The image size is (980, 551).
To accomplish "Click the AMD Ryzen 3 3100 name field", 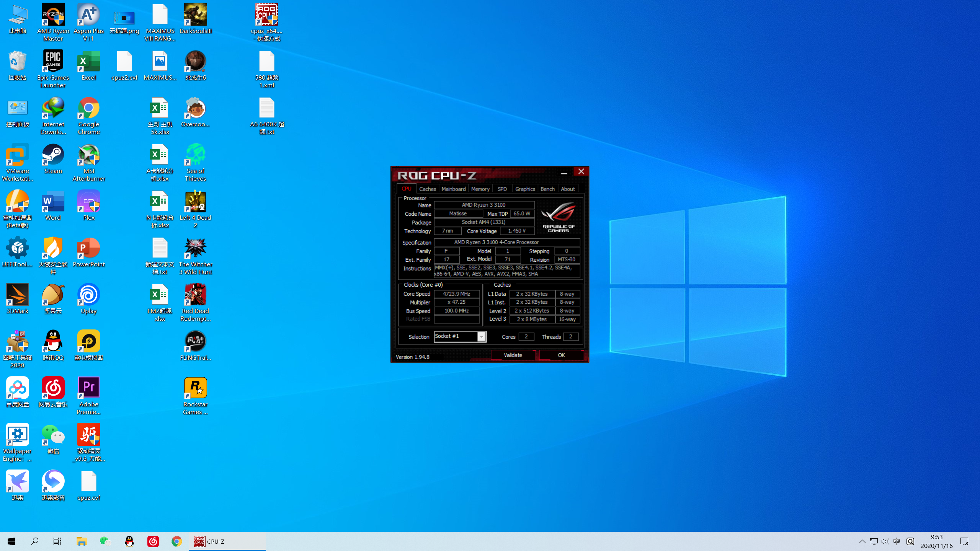I will click(484, 205).
